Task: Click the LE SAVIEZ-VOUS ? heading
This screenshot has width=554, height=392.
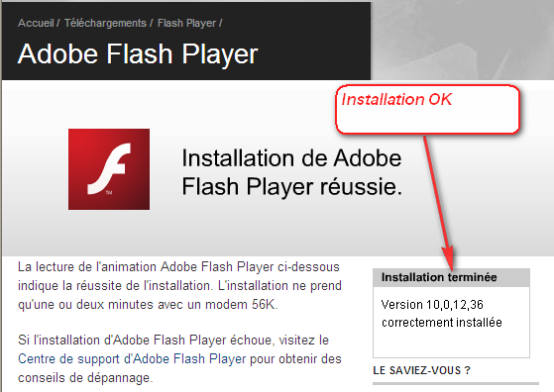Action: point(421,370)
